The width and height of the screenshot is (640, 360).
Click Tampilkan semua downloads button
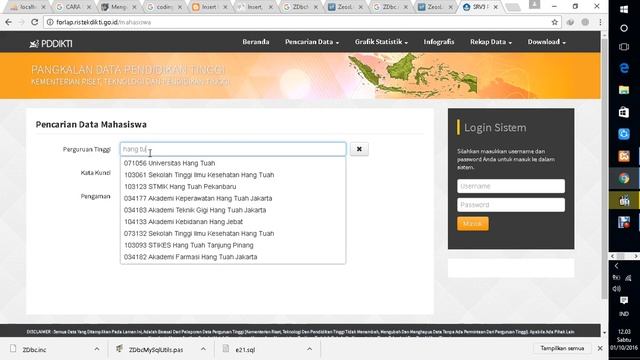pyautogui.click(x=562, y=348)
